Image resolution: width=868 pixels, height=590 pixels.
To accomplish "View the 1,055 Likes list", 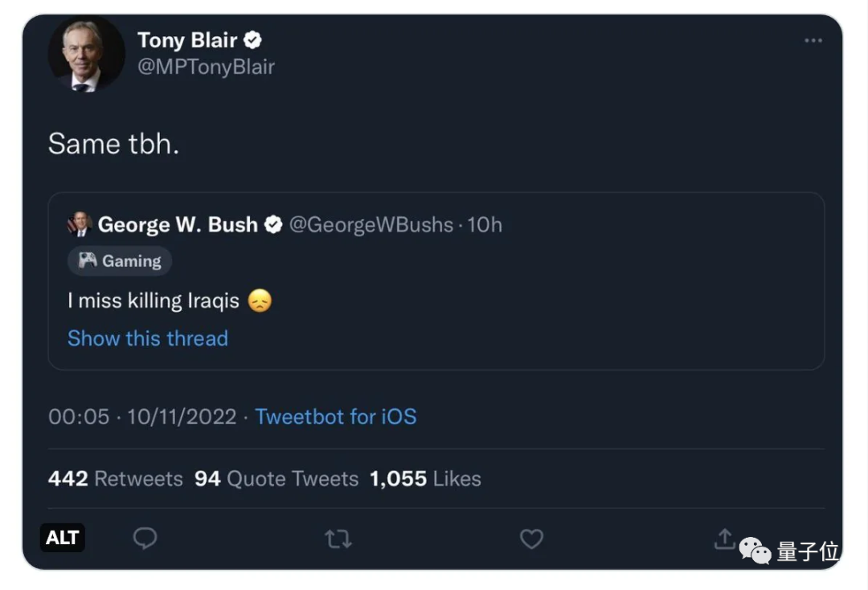I will click(x=425, y=479).
